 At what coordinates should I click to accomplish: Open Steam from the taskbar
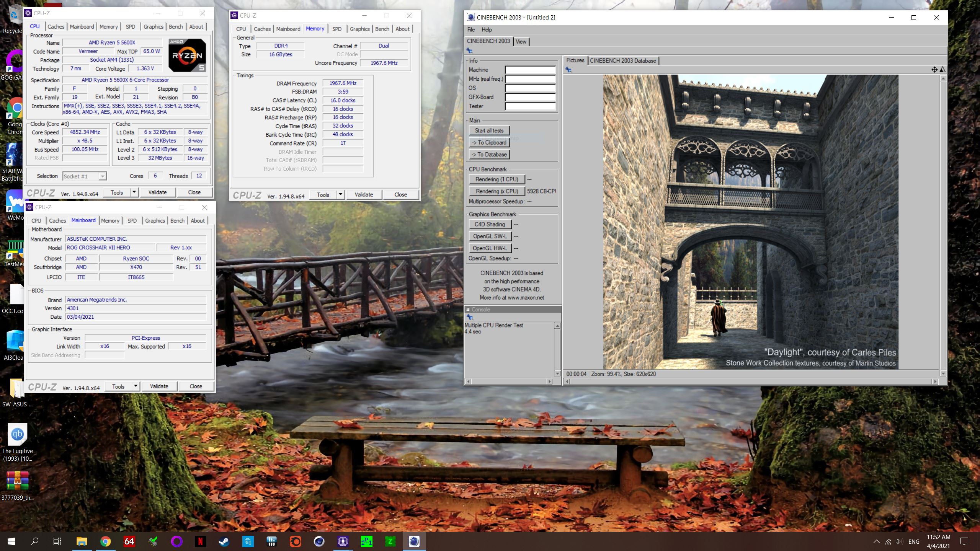(x=224, y=541)
